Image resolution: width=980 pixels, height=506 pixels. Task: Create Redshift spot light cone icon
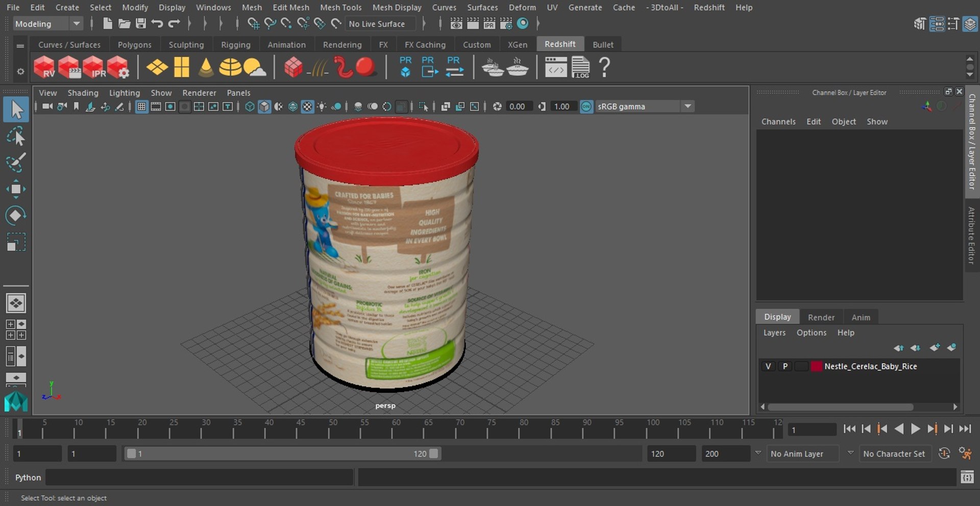click(206, 67)
